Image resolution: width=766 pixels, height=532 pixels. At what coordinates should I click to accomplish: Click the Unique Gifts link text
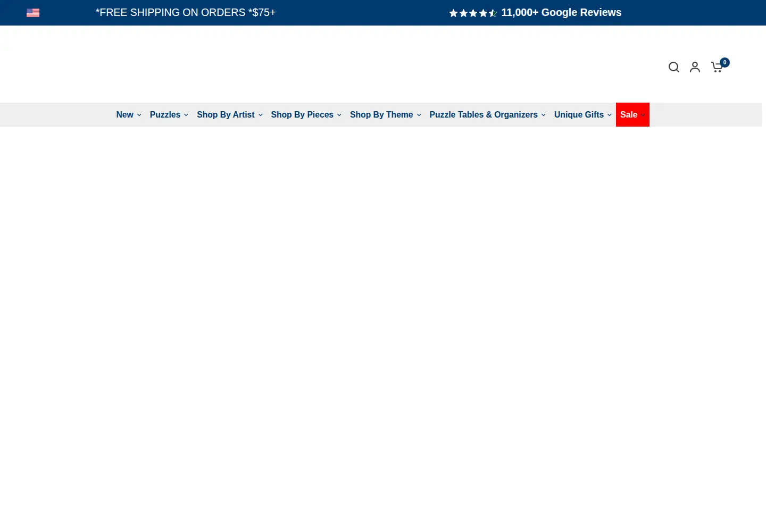click(x=579, y=114)
